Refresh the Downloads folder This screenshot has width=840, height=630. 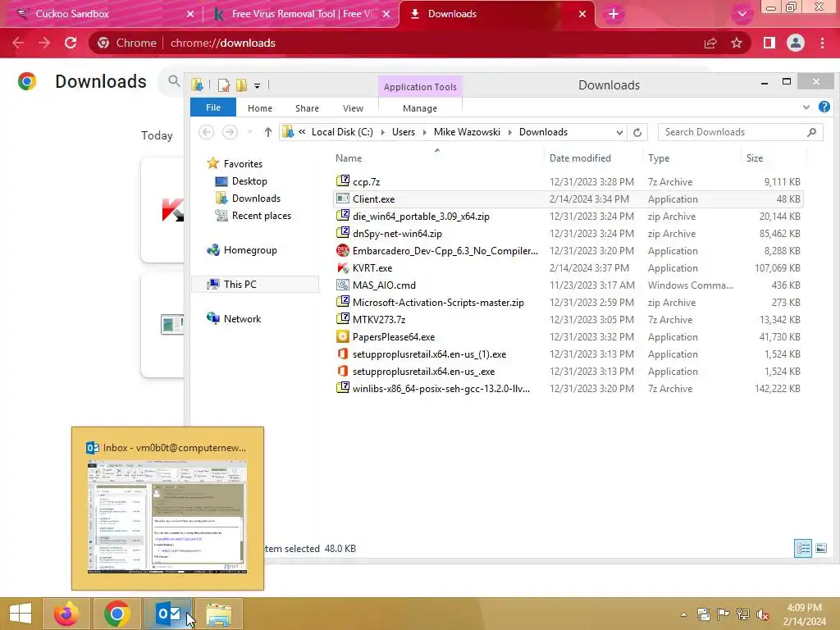pos(637,132)
